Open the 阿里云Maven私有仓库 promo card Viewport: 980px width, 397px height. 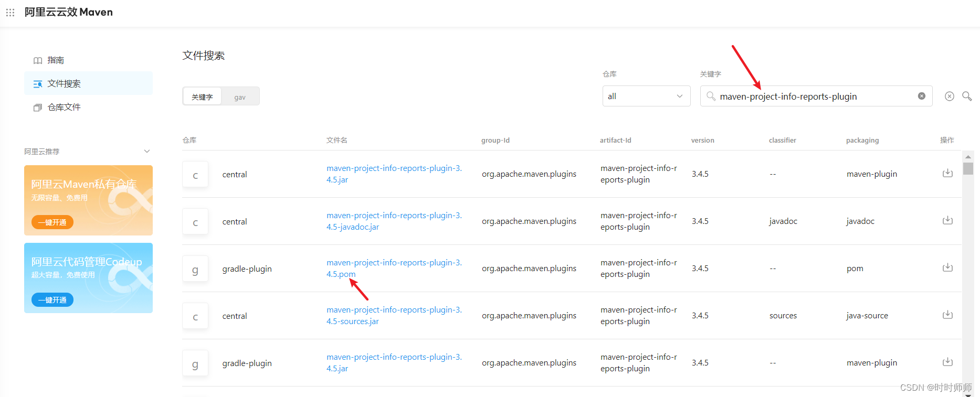(88, 200)
